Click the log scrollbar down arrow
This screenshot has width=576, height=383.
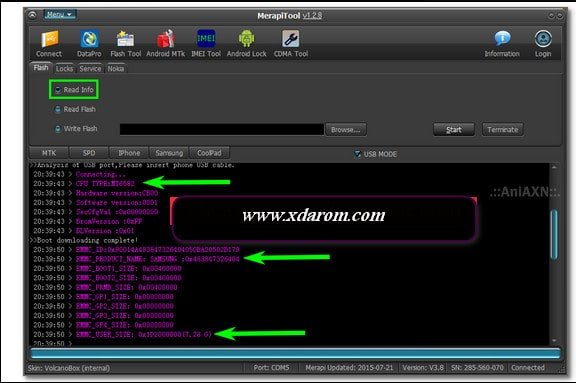(554, 341)
